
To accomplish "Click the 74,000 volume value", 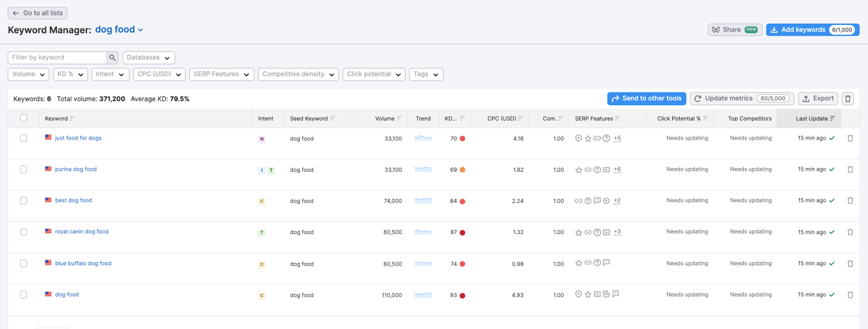I will [393, 201].
